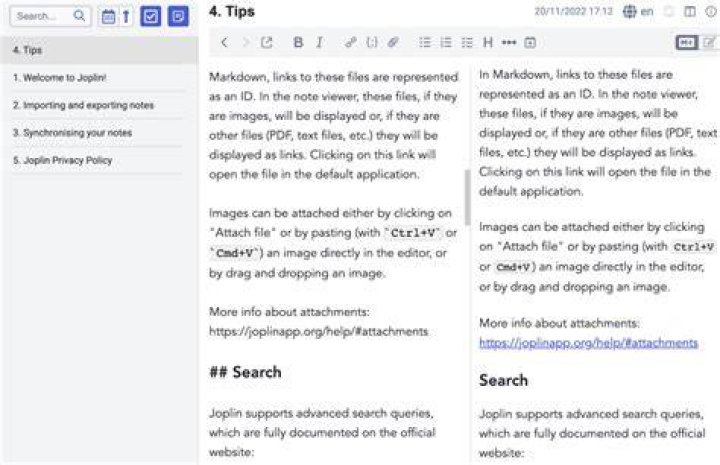Viewport: 720px width, 465px height.
Task: Insert a checkbox list
Action: 467,43
